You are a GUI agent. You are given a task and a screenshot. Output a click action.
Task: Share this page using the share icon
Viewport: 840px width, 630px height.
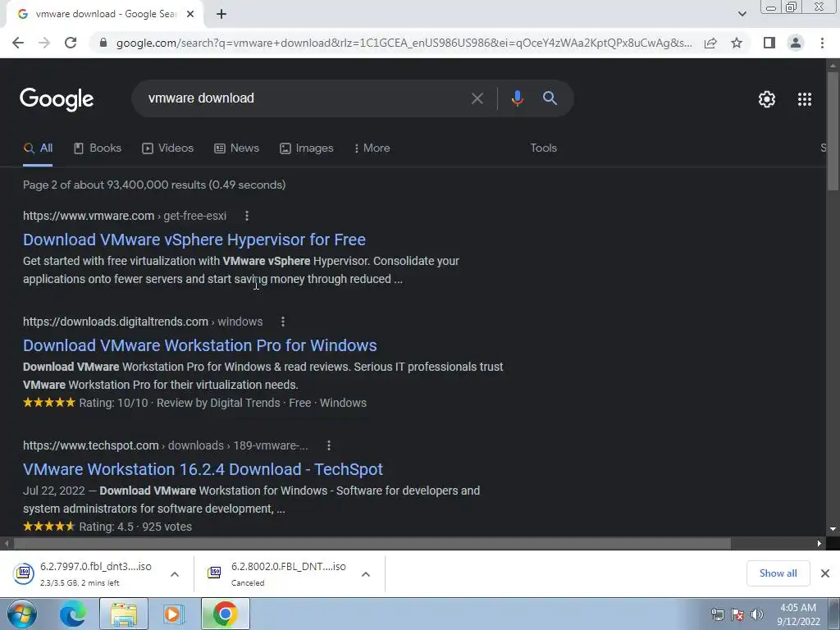tap(710, 43)
